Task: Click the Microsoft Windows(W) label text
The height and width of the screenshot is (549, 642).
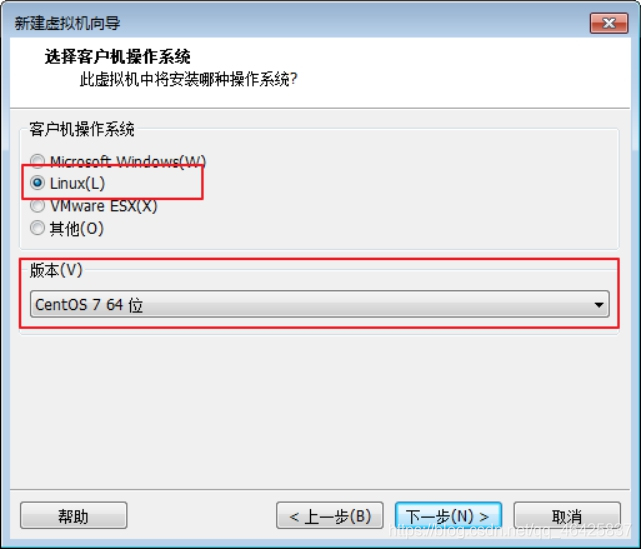Action: coord(128,162)
